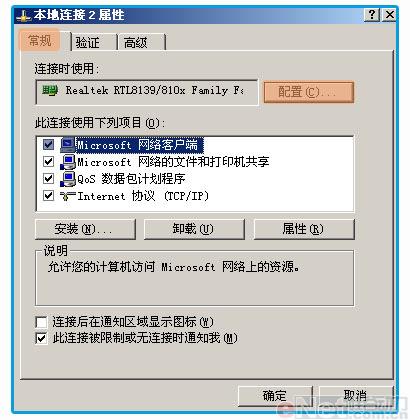Click the QoS 数据包计划程序 icon
Screen dimensions: 410x420
(68, 179)
